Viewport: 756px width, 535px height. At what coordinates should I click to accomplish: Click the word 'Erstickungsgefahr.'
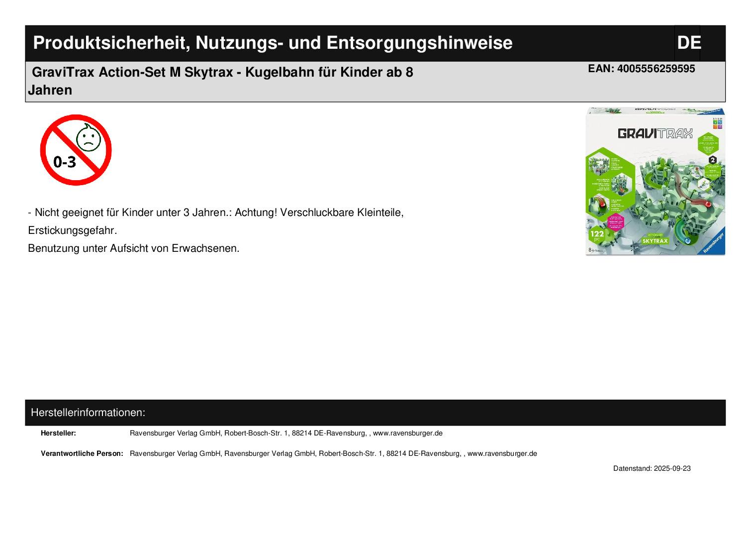tap(73, 230)
